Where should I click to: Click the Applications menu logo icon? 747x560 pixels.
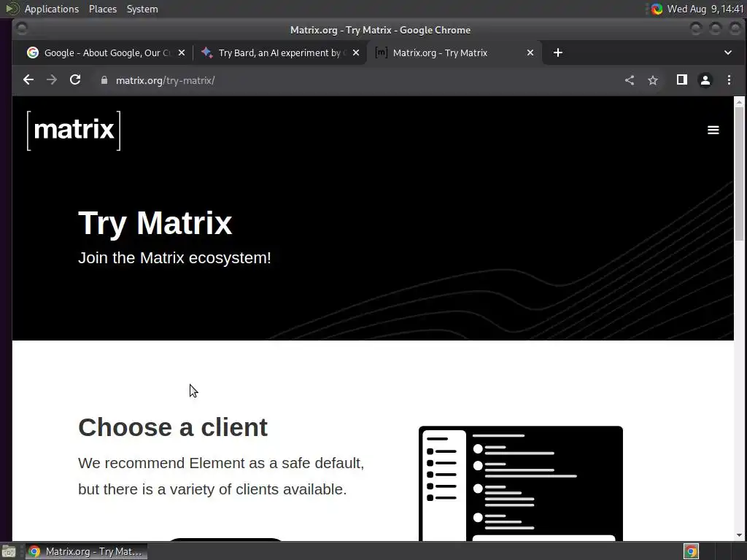tap(12, 9)
